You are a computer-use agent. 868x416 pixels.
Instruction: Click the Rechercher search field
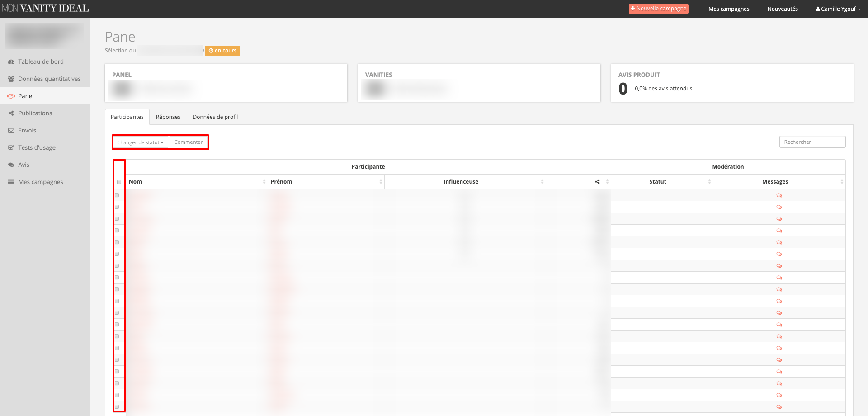(x=812, y=142)
